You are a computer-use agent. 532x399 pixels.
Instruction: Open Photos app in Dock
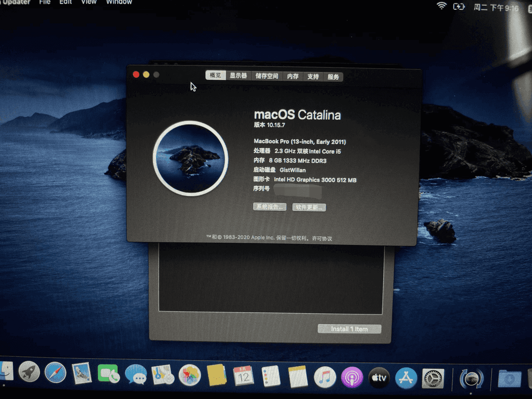190,376
